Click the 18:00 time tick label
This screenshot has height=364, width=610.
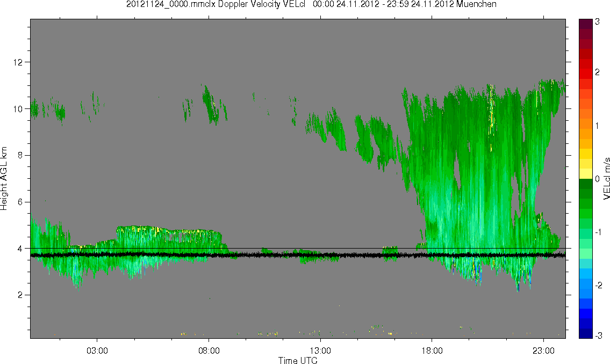[432, 351]
